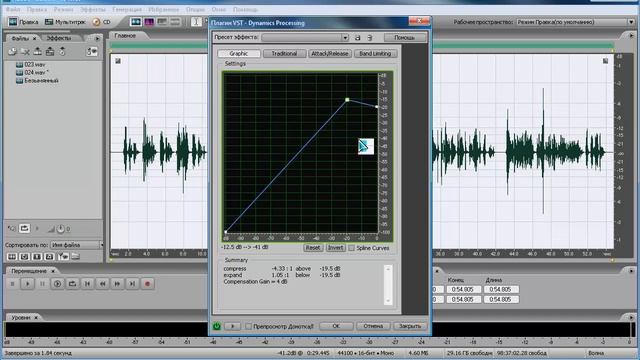
Task: Select the Главное tab
Action: click(x=125, y=36)
